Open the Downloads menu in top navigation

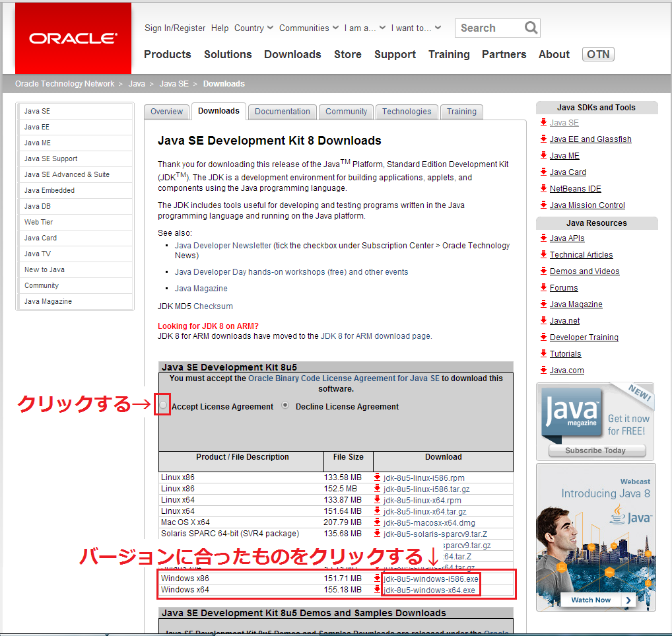point(292,54)
